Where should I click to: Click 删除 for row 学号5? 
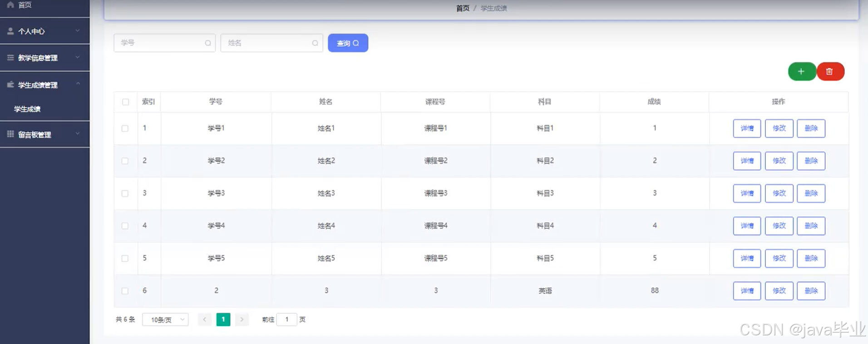[811, 259]
